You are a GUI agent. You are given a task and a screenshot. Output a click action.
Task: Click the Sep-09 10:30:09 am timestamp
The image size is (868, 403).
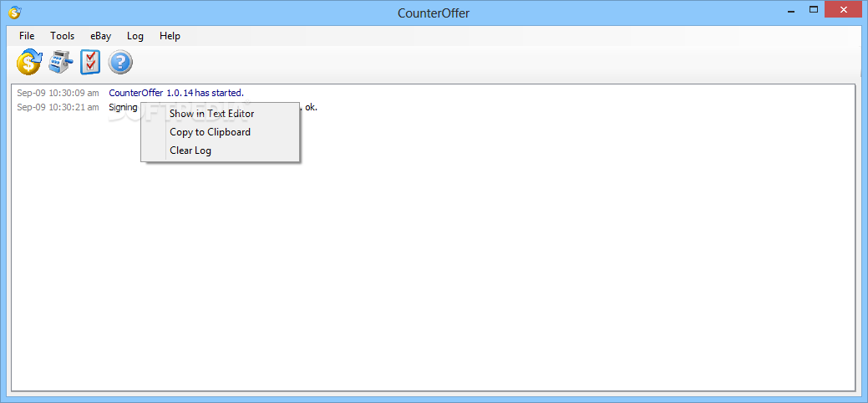pos(58,93)
